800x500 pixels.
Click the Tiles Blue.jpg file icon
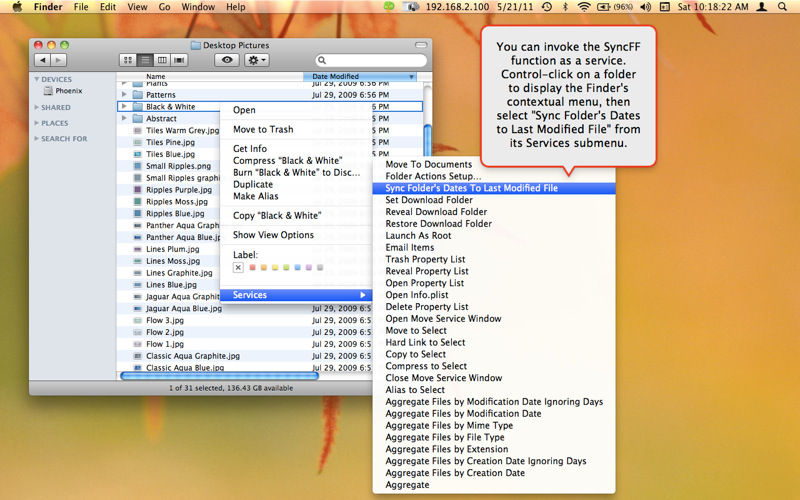137,154
